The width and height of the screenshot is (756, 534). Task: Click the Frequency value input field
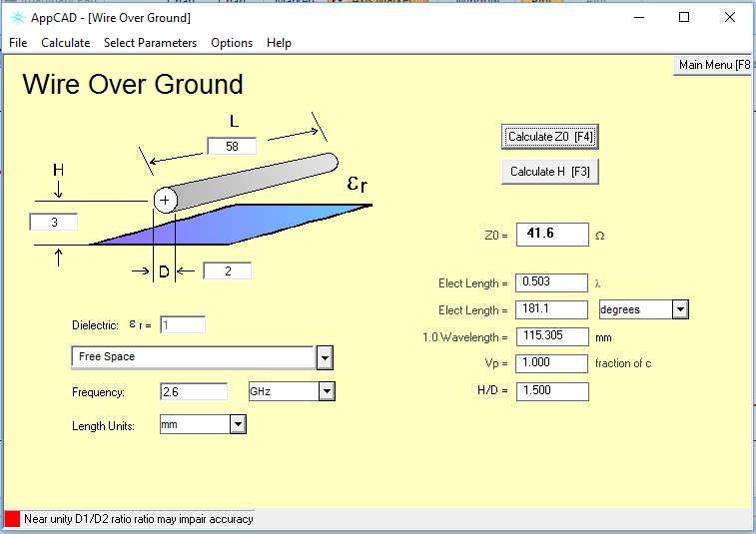point(196,392)
